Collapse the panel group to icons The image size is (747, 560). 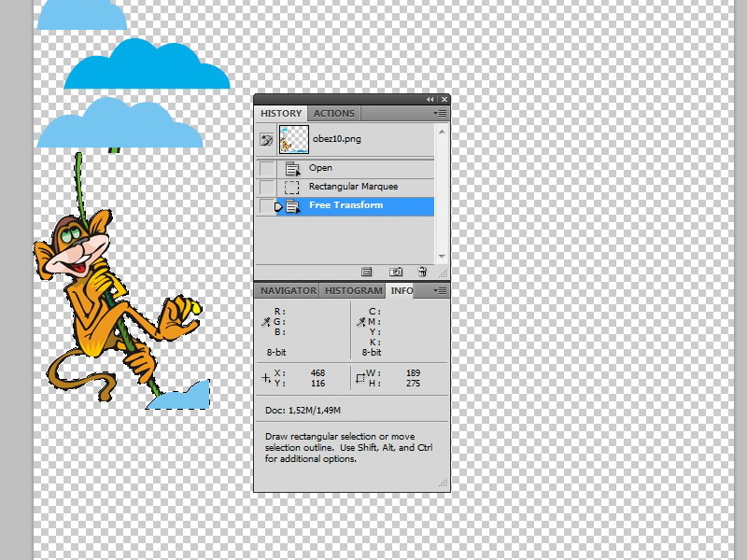point(430,99)
